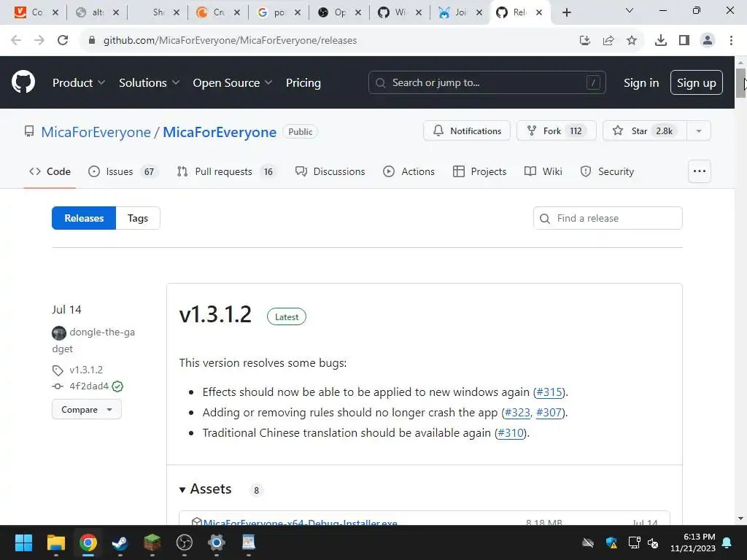Collapse the Assets section

click(205, 489)
